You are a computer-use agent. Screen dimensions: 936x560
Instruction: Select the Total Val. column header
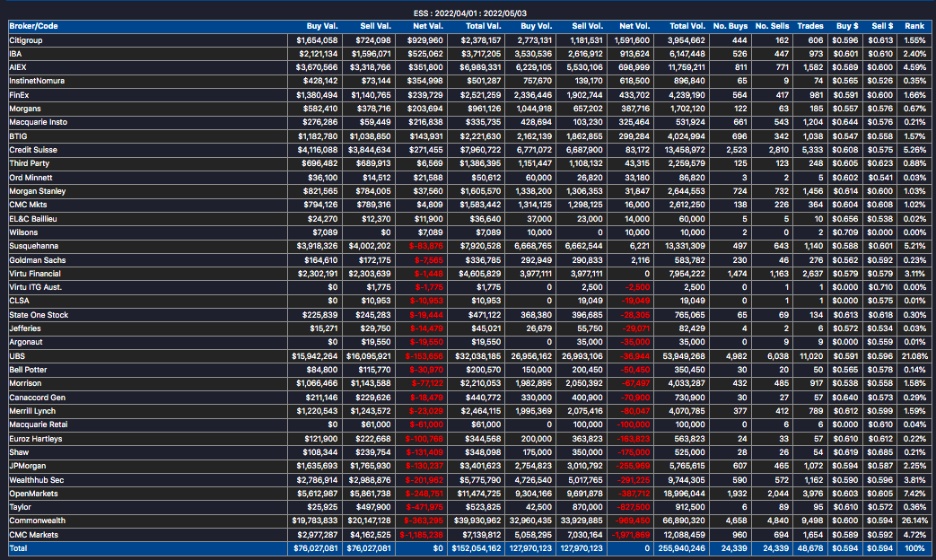point(483,26)
